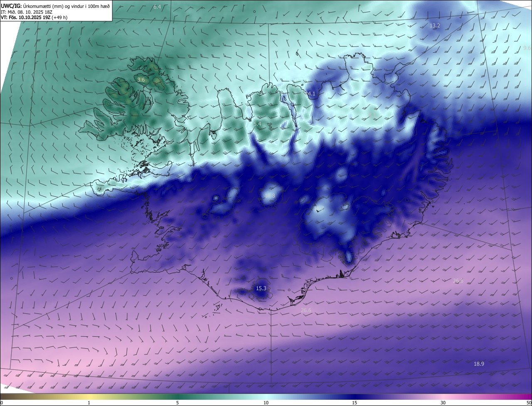Click the 30 tick on the color scale
Image resolution: width=532 pixels, height=406 pixels.
[443, 403]
